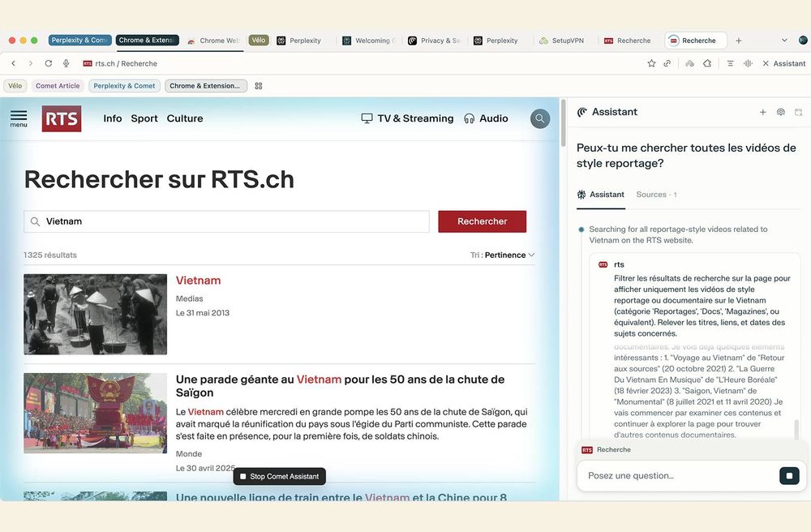Copy the page link icon
The height and width of the screenshot is (532, 811).
tap(667, 63)
